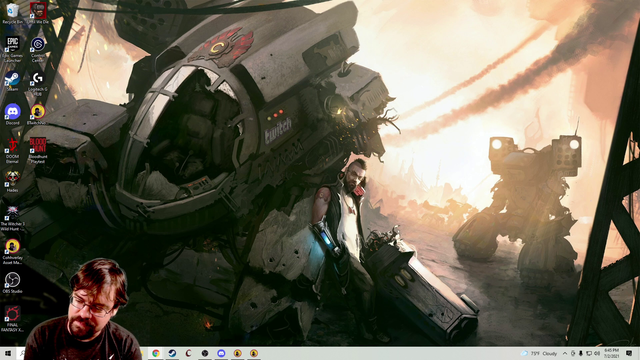The image size is (640, 360).
Task: Select the Discord desktop shortcut
Action: 12,114
